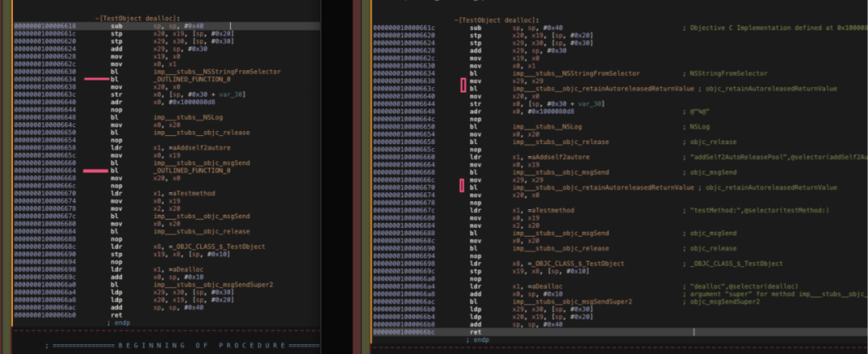
Task: Click the -[TestObject dealloc] label in right pane
Action: pos(497,19)
